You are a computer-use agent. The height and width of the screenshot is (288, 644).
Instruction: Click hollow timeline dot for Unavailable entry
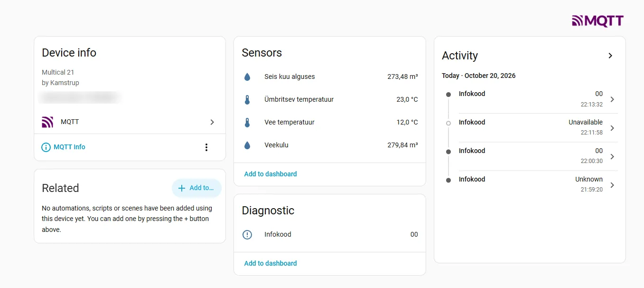pos(448,123)
